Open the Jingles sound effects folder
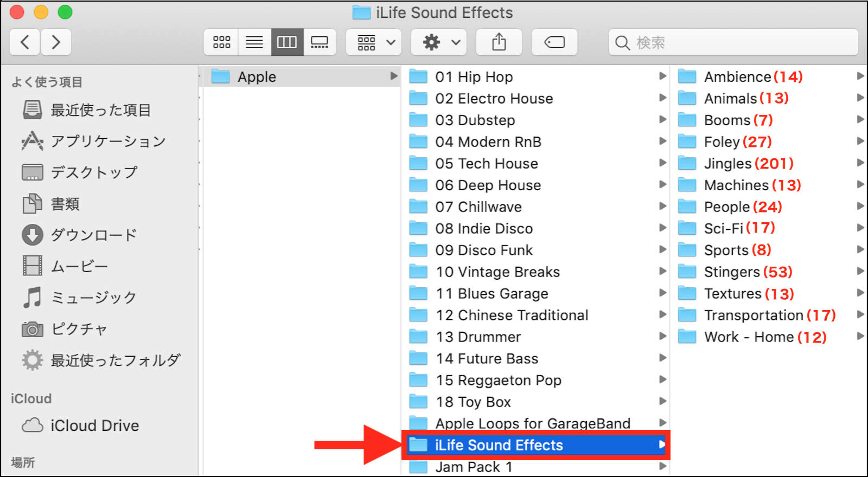Viewport: 868px width, 477px height. point(770,163)
